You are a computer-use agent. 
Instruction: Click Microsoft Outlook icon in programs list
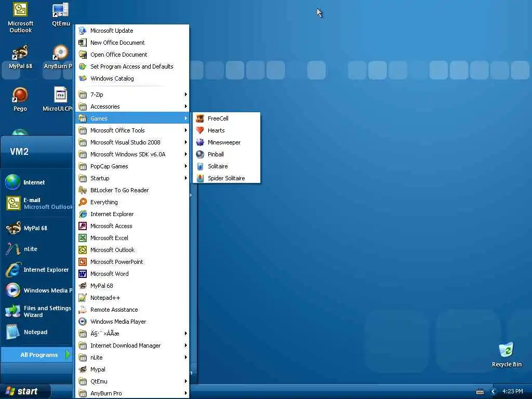coord(83,250)
